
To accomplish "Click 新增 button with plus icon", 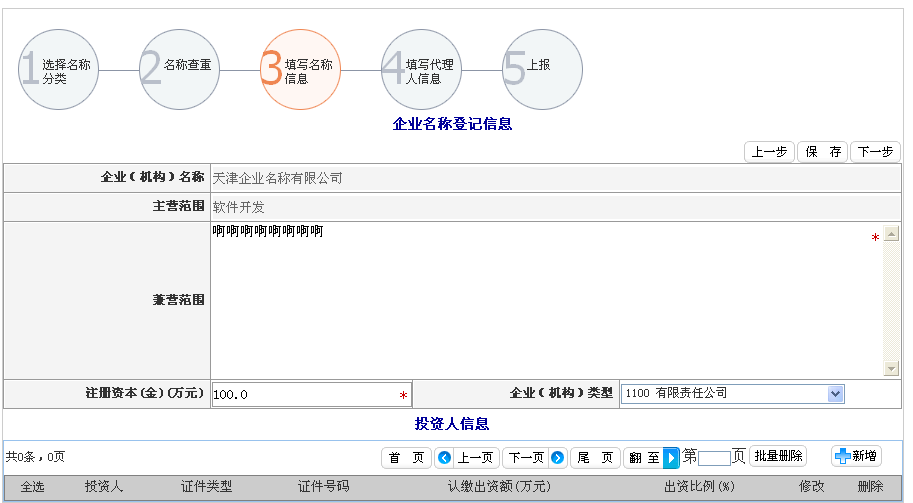I will (x=856, y=457).
